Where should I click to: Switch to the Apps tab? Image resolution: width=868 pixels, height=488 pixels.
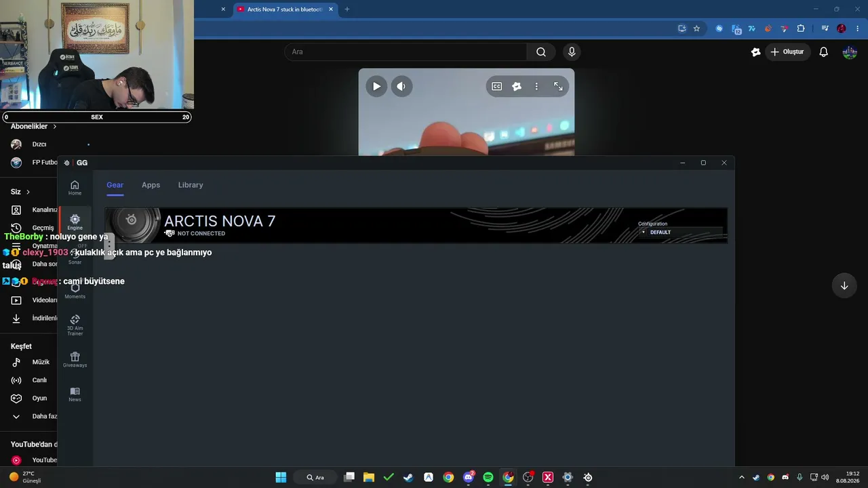click(x=151, y=185)
